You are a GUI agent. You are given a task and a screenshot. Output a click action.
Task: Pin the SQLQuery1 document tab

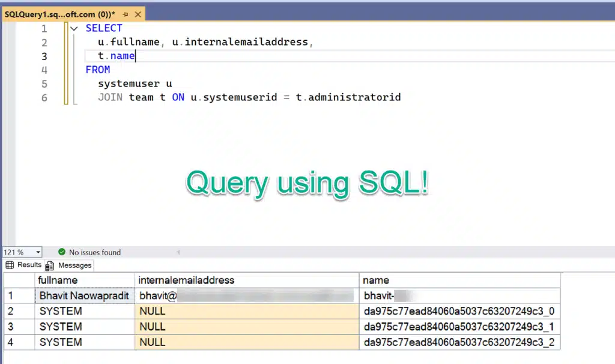pos(127,13)
